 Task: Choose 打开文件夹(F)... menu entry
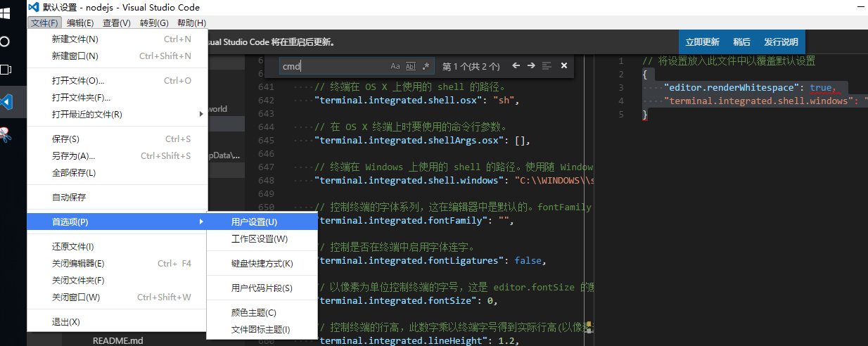click(x=117, y=98)
